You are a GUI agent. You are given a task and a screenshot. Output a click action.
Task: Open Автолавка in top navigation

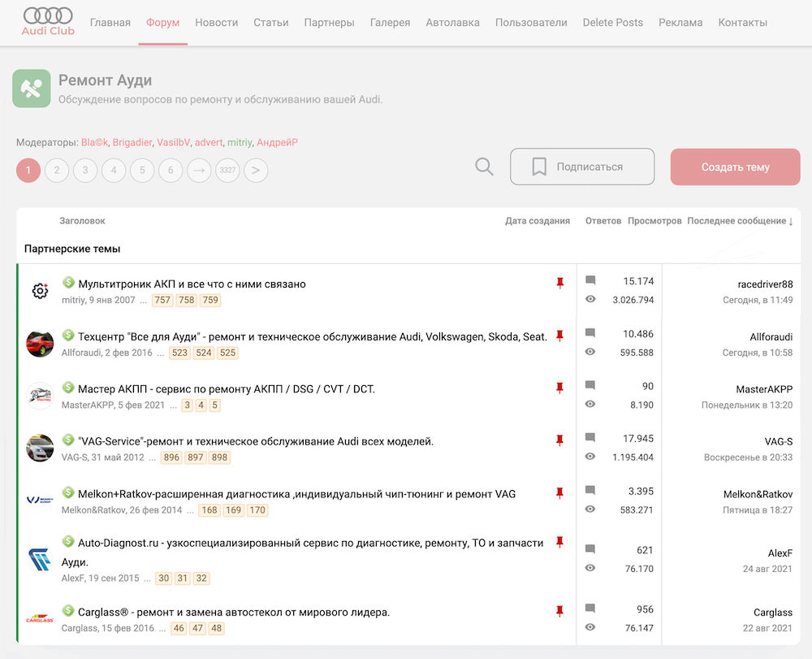[452, 23]
